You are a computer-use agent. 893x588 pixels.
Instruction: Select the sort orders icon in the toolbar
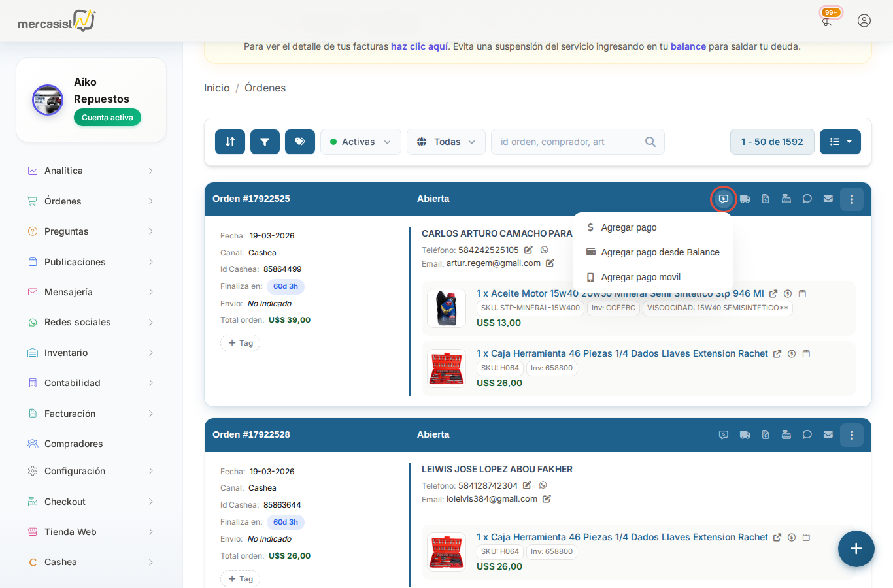click(x=229, y=142)
